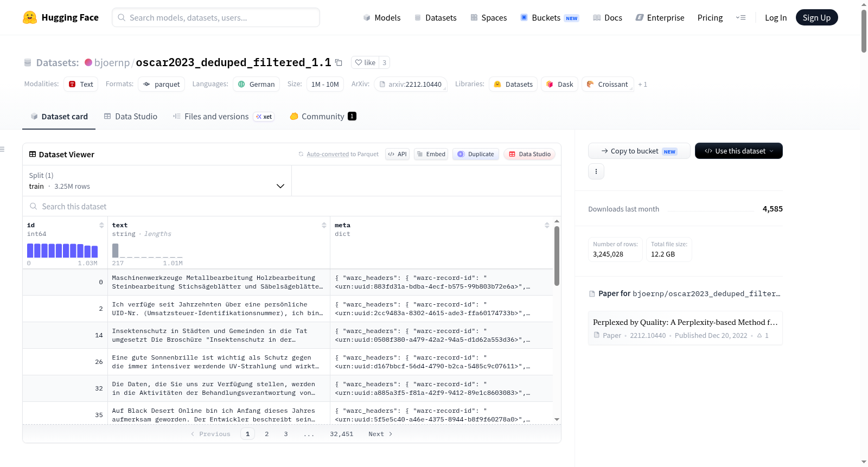The image size is (868, 467).
Task: Click Next page in pagination
Action: tap(380, 434)
